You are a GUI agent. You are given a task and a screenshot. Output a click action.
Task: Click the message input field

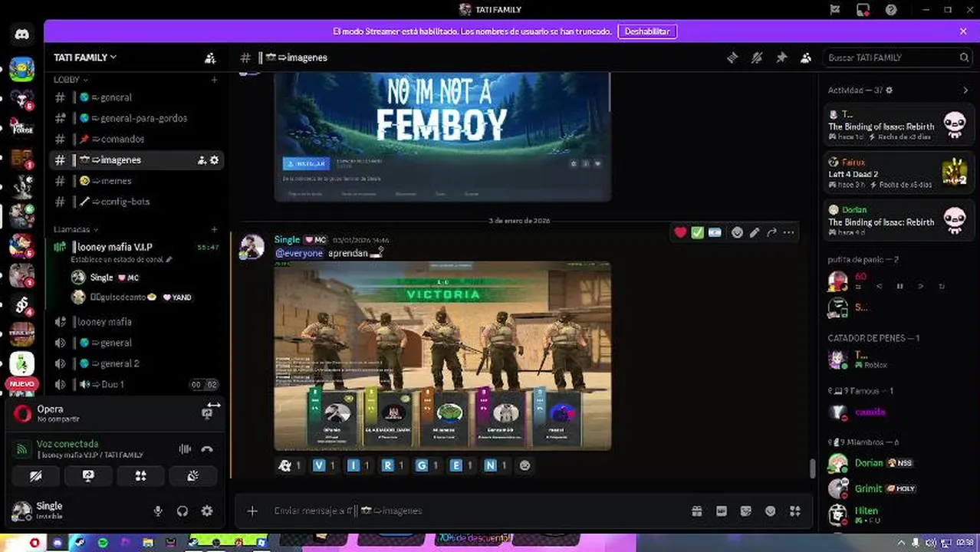tap(475, 511)
